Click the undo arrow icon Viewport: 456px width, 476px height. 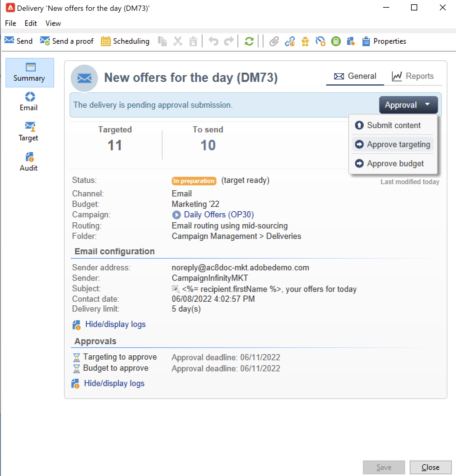(213, 41)
